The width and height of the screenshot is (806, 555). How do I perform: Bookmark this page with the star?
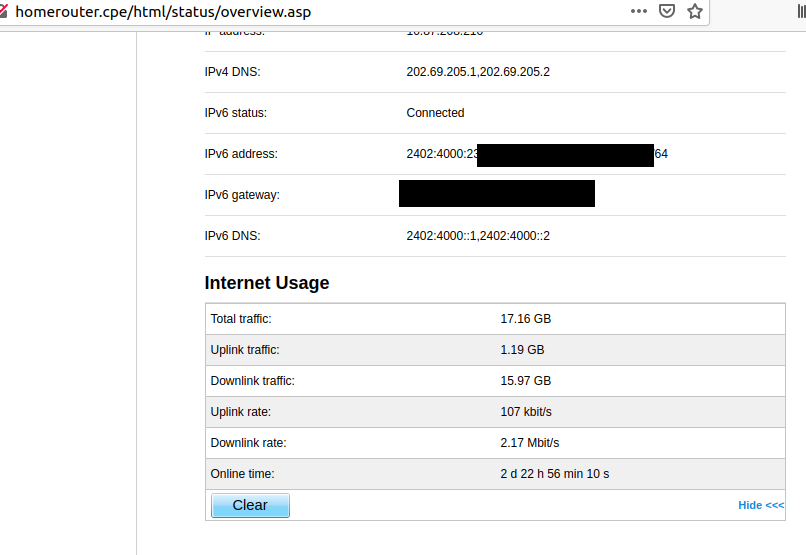pyautogui.click(x=695, y=11)
